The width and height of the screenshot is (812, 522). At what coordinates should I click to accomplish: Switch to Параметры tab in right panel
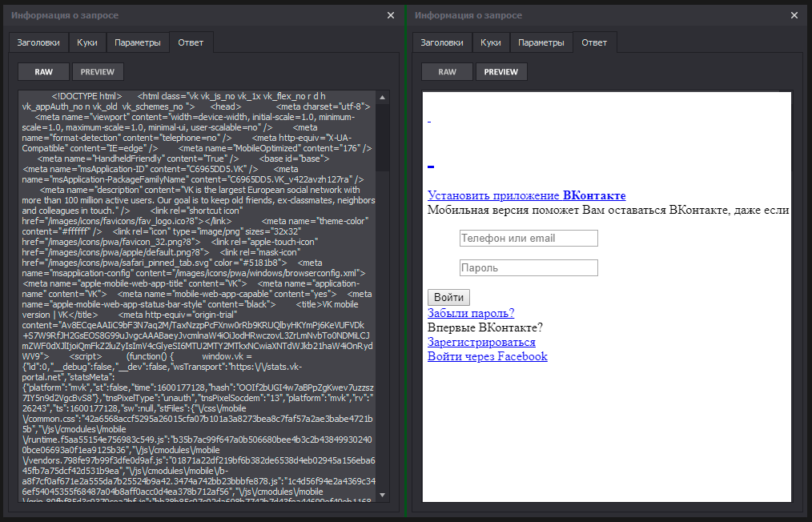[541, 42]
